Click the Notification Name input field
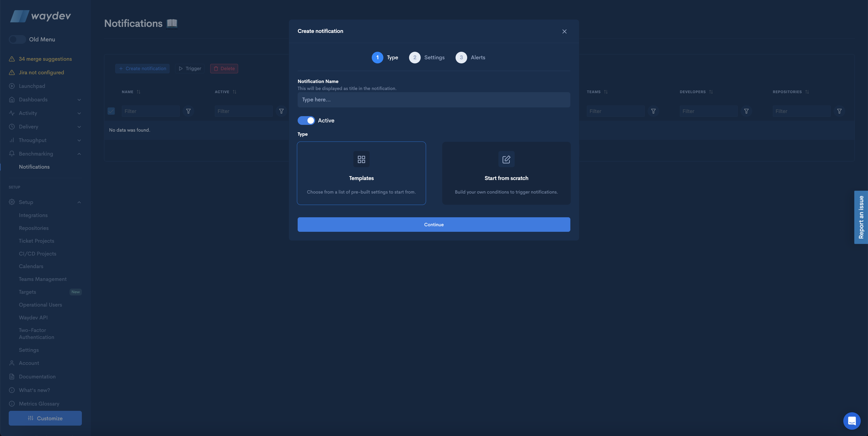 (x=434, y=100)
